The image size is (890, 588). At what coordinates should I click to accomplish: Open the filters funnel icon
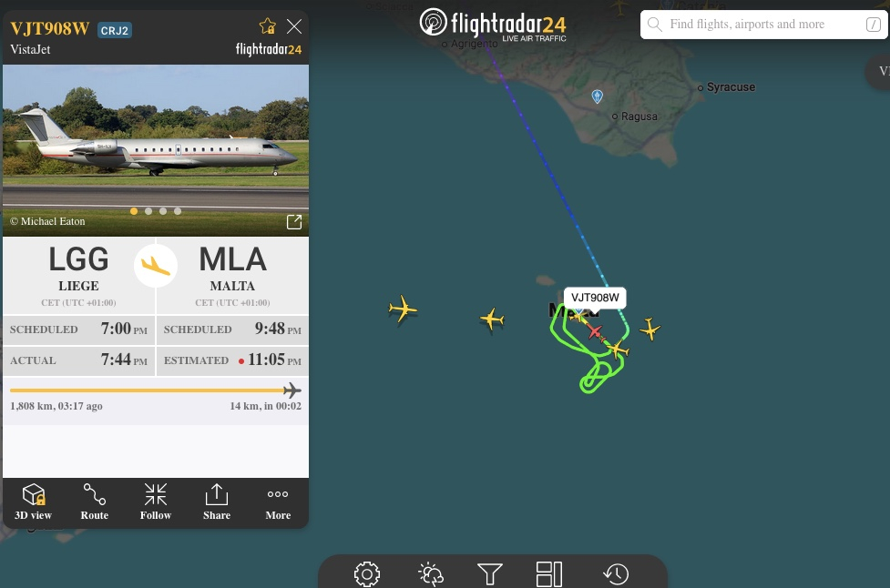point(490,574)
